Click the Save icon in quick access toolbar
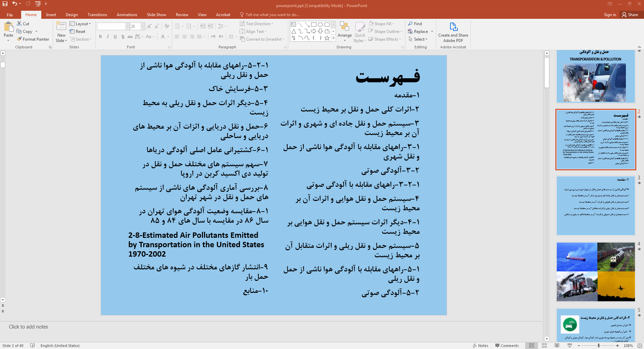Screen dimensions: 644x349 pyautogui.click(x=5, y=4)
